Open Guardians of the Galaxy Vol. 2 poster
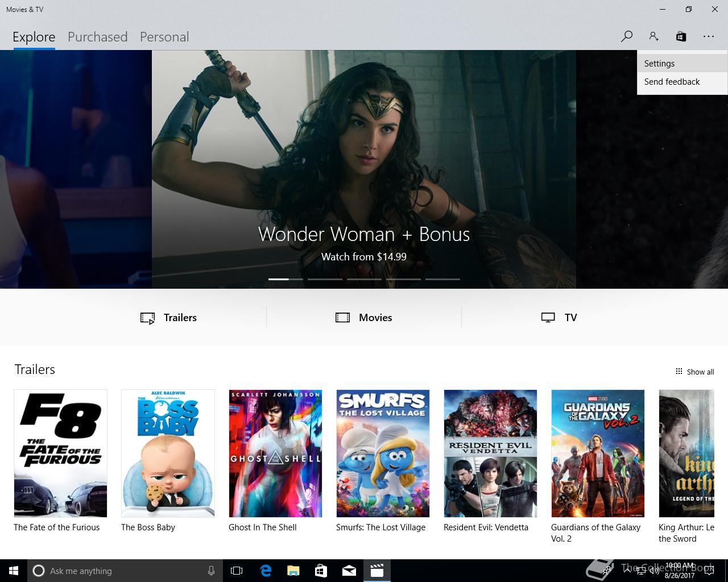This screenshot has height=582, width=728. (598, 454)
